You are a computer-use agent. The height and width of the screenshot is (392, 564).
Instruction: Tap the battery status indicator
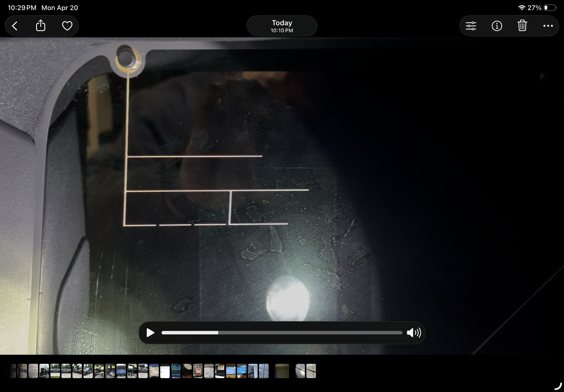(550, 8)
